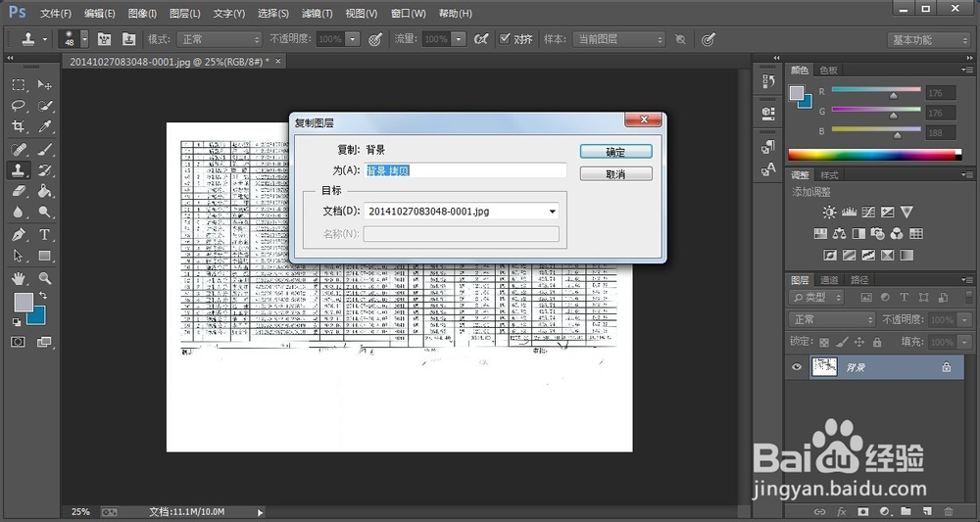980x522 pixels.
Task: Toggle lock transparent pixels in Layers panel
Action: pyautogui.click(x=824, y=342)
